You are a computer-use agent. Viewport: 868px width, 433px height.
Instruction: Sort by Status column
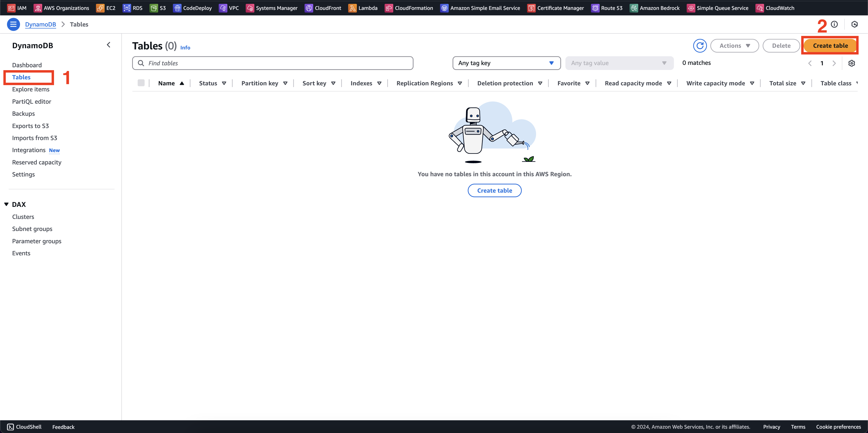[212, 83]
